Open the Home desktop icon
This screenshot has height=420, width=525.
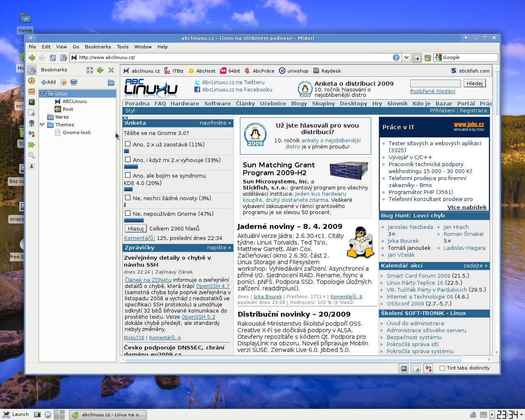pyautogui.click(x=25, y=23)
